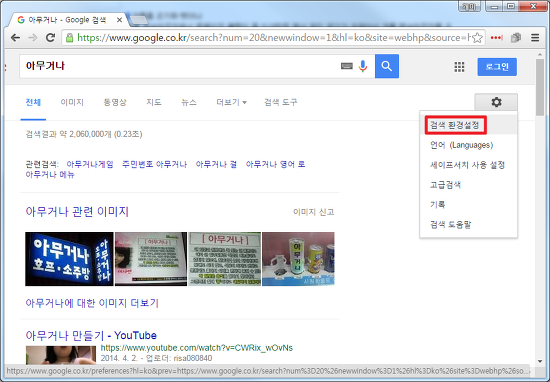Click the scrollbar up arrow
The width and height of the screenshot is (550, 382).
pos(540,54)
